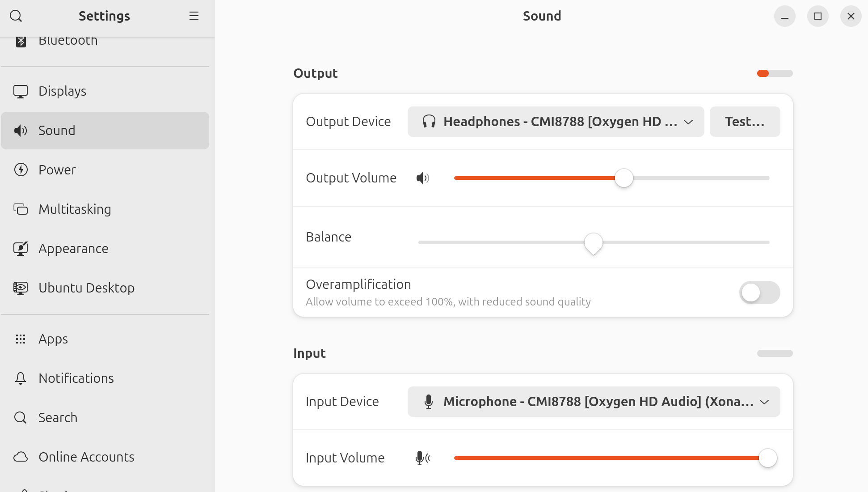This screenshot has width=868, height=492.
Task: Click the Notifications bell icon
Action: 21,378
